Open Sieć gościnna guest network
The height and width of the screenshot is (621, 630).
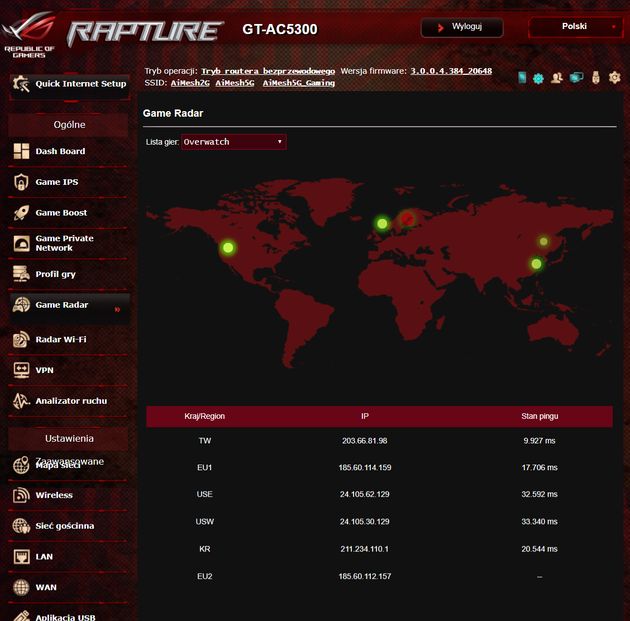68,526
